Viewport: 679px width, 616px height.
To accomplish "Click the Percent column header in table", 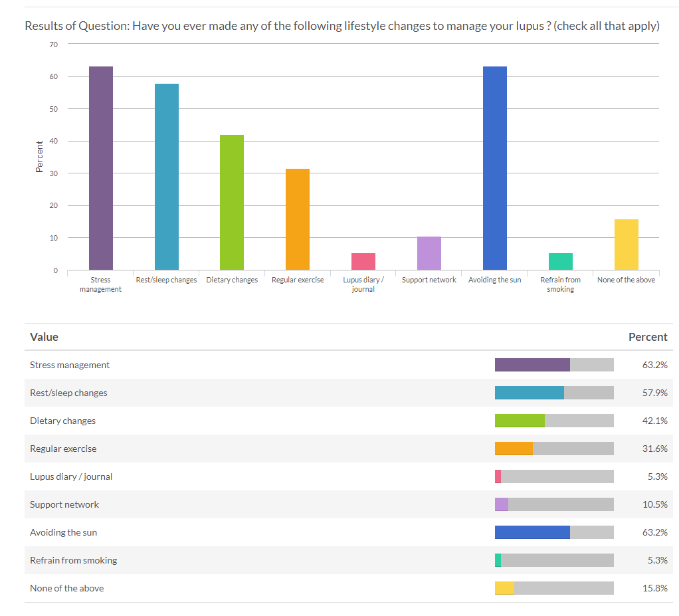I will pos(647,337).
